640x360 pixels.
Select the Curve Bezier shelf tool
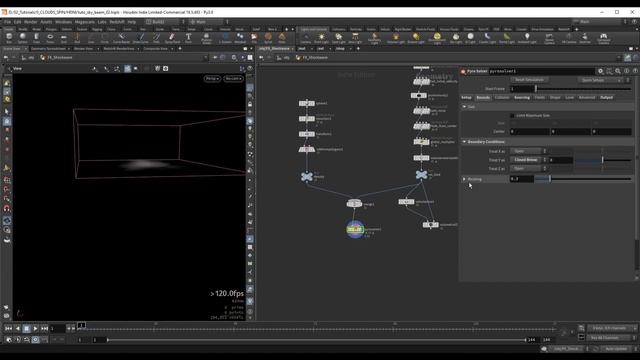pos(121,38)
